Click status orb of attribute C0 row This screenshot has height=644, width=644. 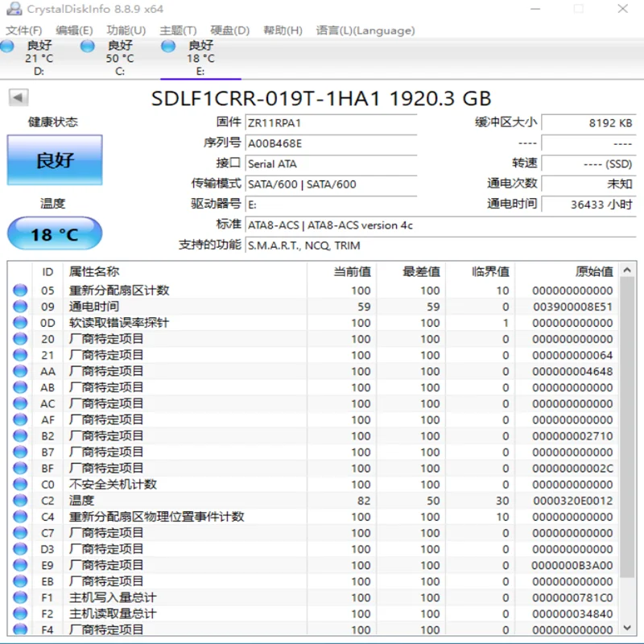(20, 485)
